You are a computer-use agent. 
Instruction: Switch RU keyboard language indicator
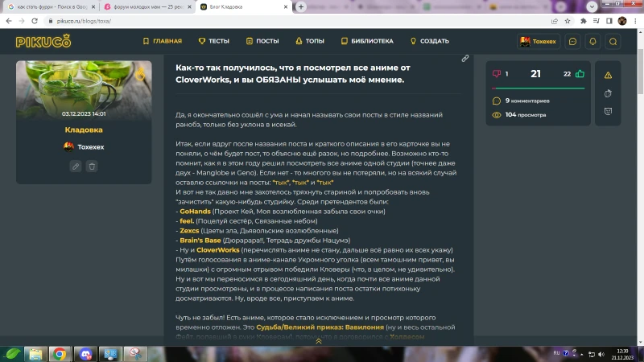pos(556,353)
